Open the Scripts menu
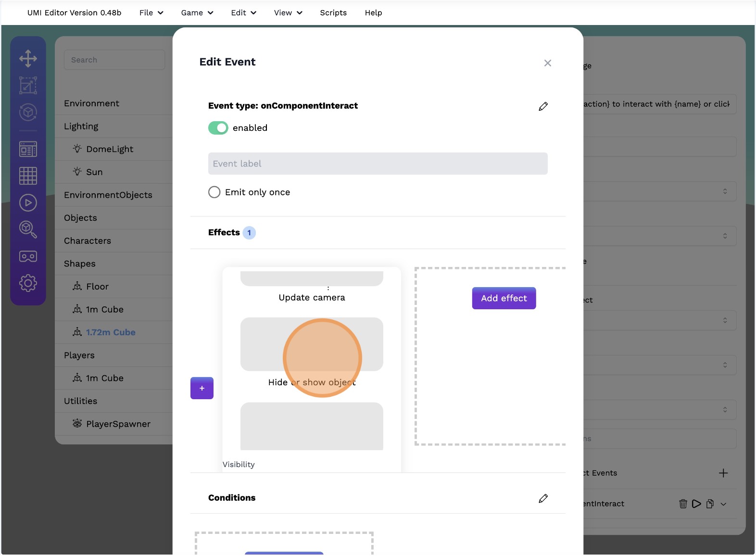 pyautogui.click(x=333, y=13)
